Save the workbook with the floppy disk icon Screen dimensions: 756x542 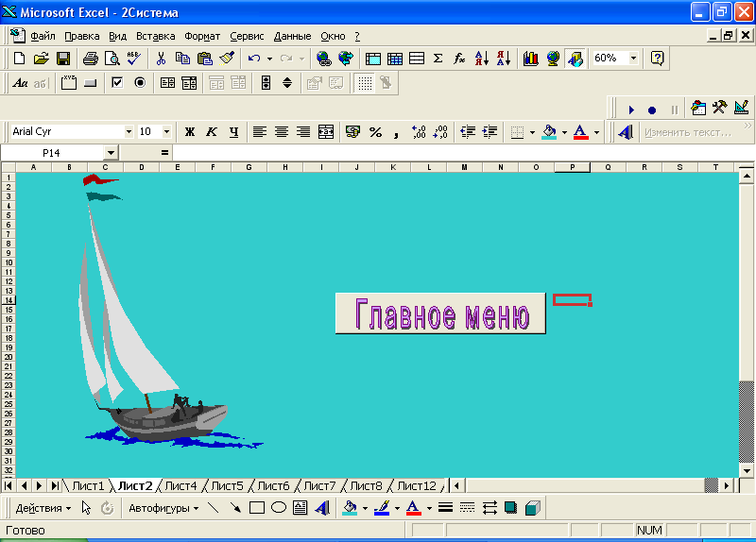coord(63,59)
